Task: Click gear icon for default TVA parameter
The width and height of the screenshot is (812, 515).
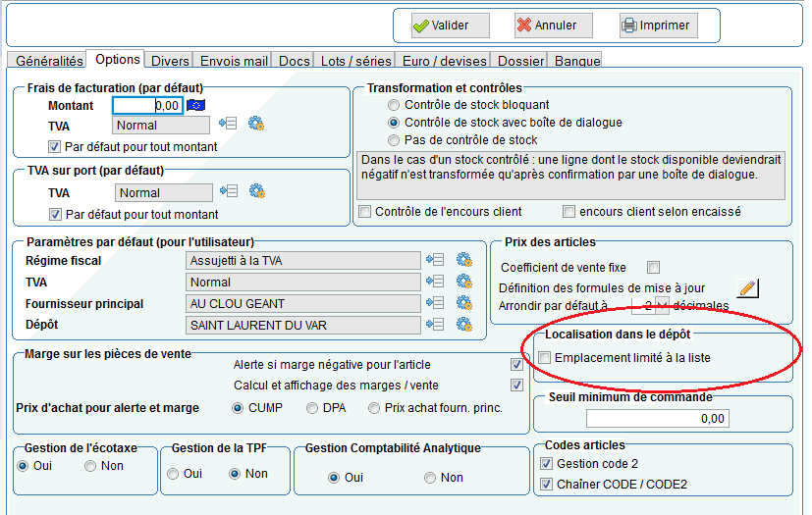Action: 464,282
